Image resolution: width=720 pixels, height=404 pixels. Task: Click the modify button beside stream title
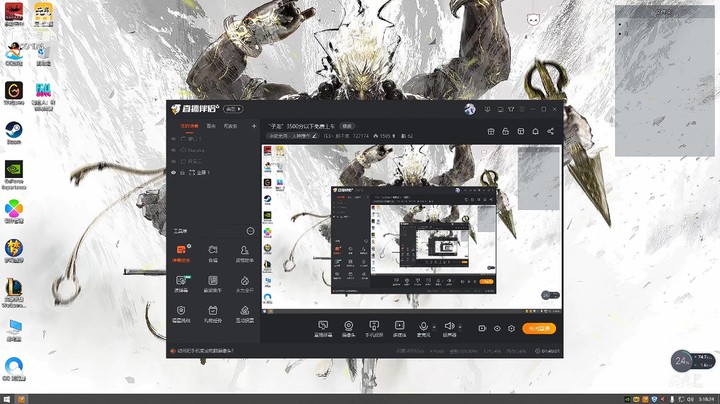click(x=347, y=126)
